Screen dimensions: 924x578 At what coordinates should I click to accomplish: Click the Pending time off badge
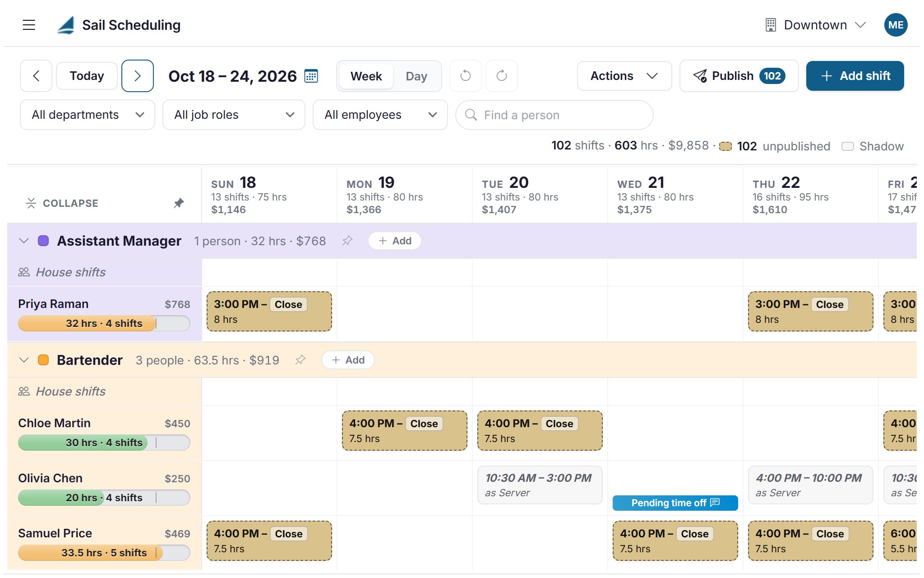coord(675,503)
